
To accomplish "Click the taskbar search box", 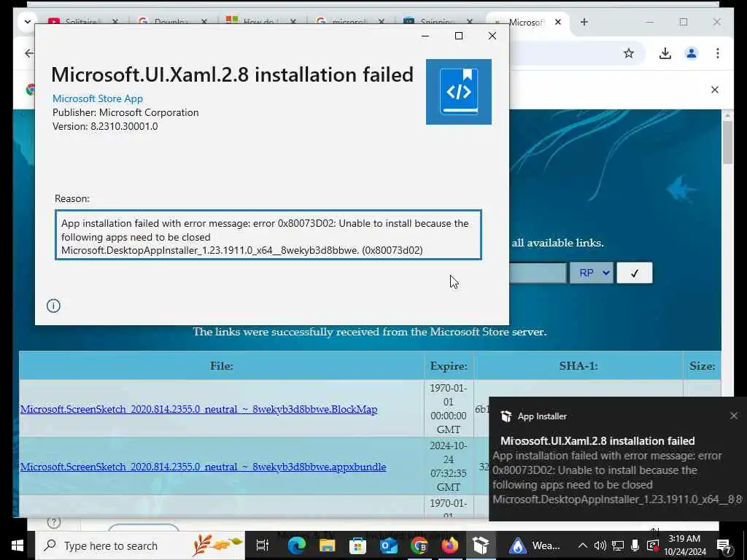I will (140, 545).
